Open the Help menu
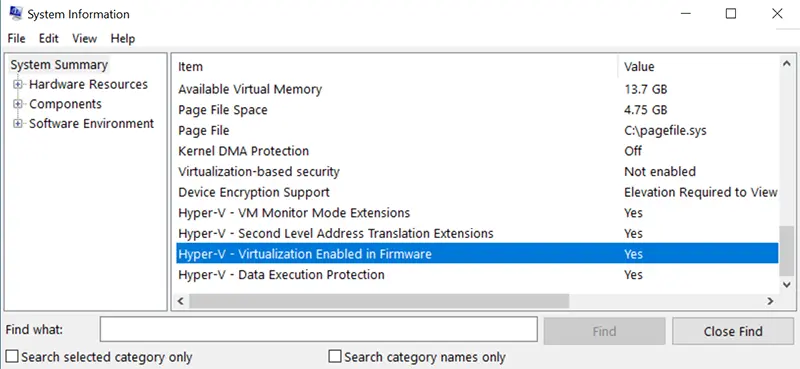Image resolution: width=800 pixels, height=369 pixels. [x=122, y=38]
